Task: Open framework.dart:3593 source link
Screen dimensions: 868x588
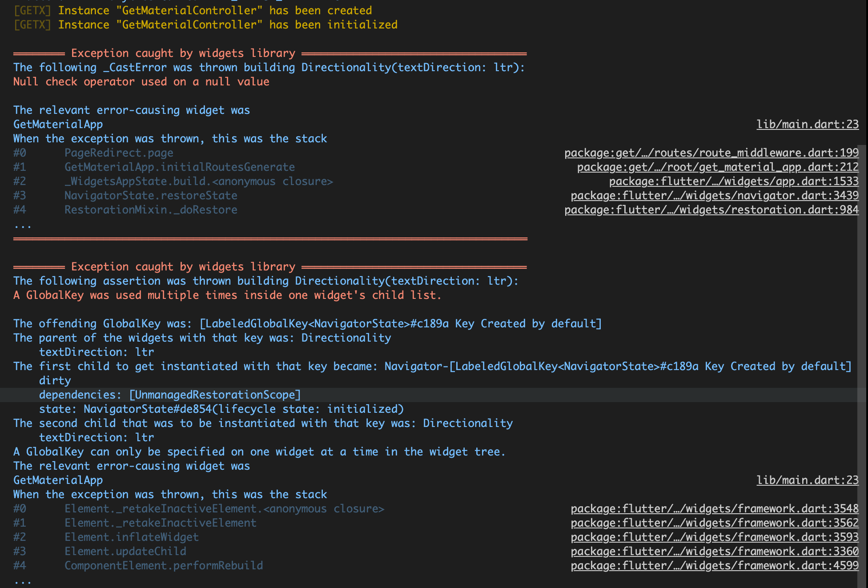Action: [714, 537]
